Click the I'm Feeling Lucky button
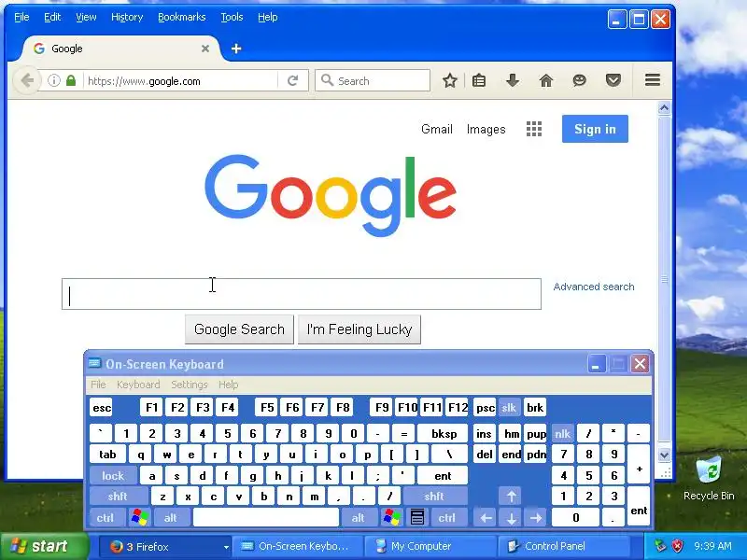The image size is (747, 560). [x=359, y=329]
